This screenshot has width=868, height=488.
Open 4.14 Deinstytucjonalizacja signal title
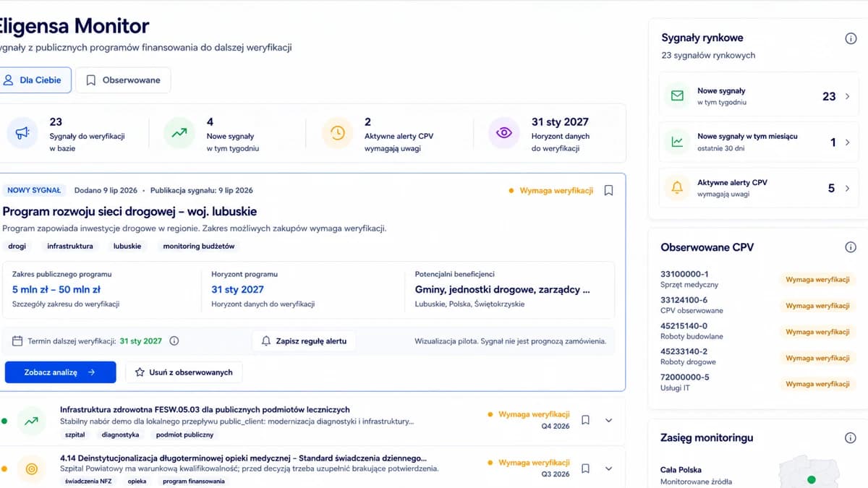coord(243,458)
